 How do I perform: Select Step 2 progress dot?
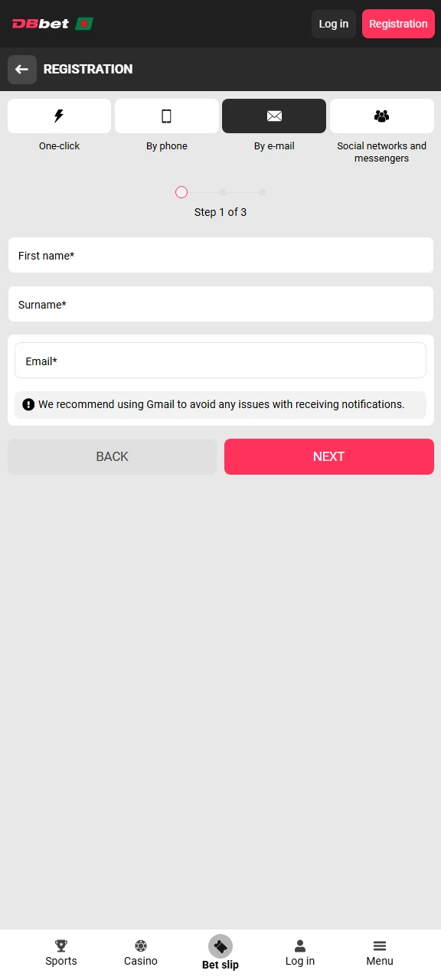tap(222, 192)
